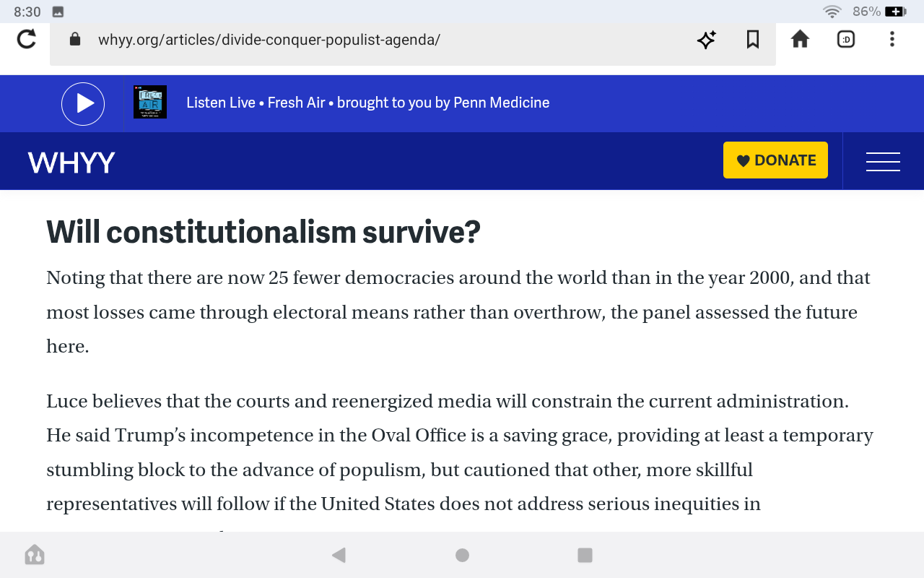Image resolution: width=924 pixels, height=578 pixels.
Task: Open Android recent apps square button
Action: (585, 555)
